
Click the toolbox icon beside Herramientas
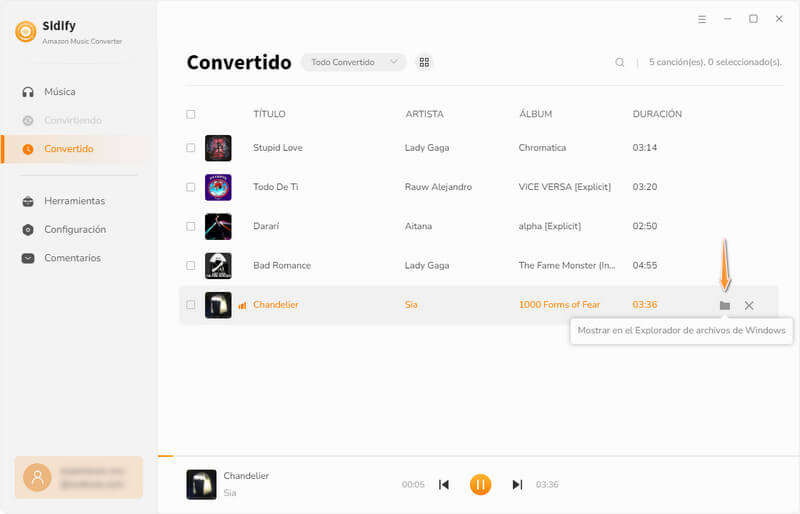pos(28,201)
